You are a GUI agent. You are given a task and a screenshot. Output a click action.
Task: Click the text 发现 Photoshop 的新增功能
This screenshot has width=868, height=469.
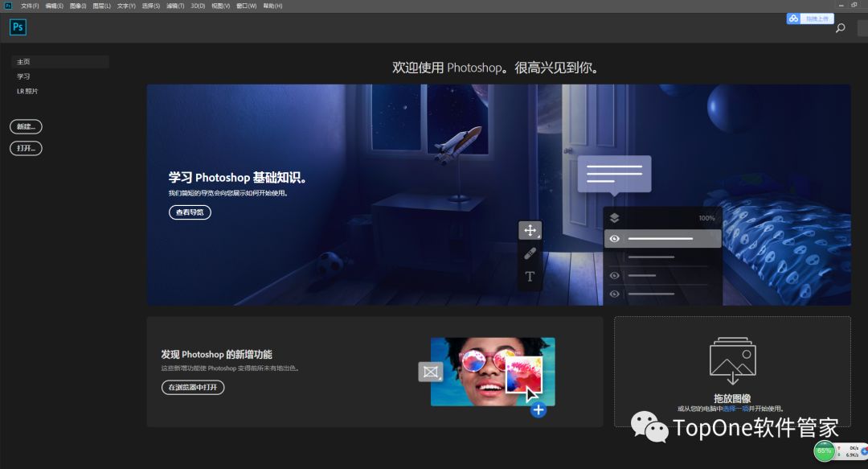click(x=216, y=354)
